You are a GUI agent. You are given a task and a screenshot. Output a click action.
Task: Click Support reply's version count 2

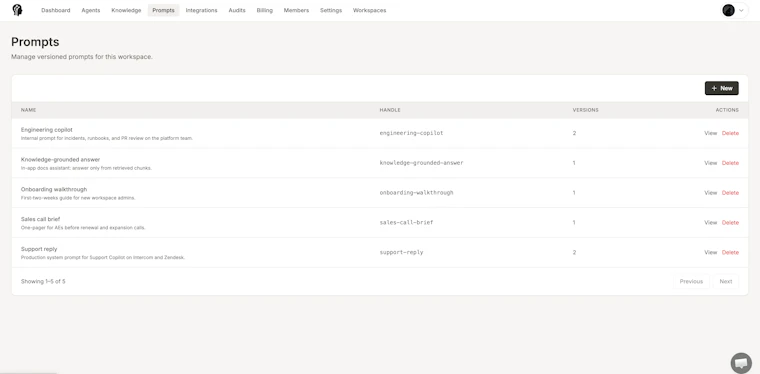coord(574,252)
